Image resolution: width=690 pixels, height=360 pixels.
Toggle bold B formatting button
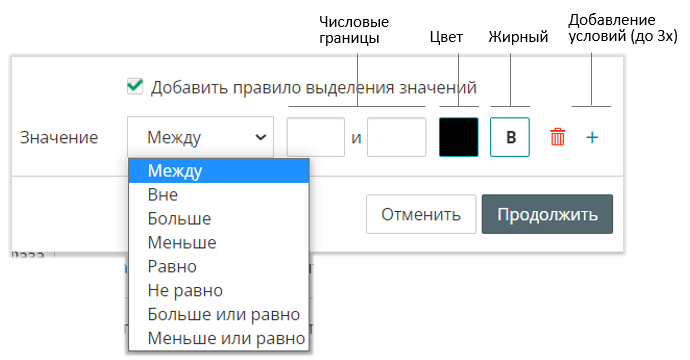tap(510, 137)
